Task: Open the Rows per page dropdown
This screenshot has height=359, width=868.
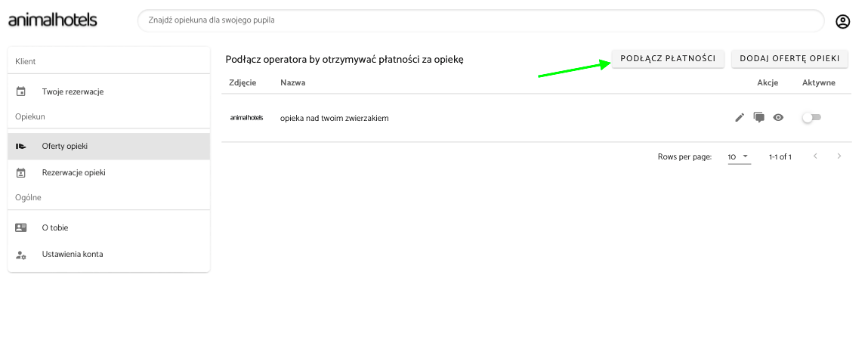Action: (738, 156)
